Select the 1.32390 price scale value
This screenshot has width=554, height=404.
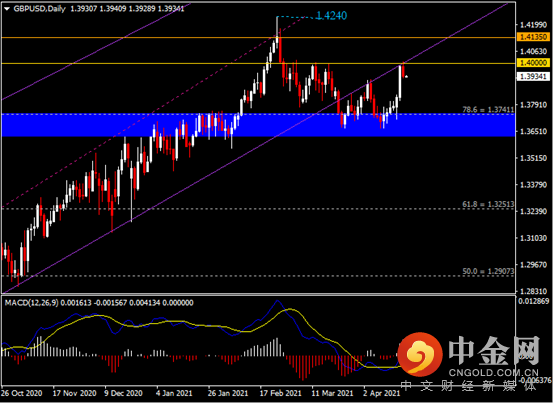tap(533, 211)
